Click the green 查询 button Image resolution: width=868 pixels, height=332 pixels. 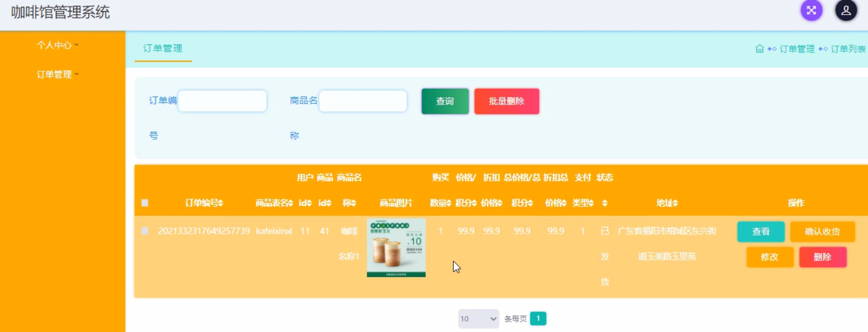[445, 101]
